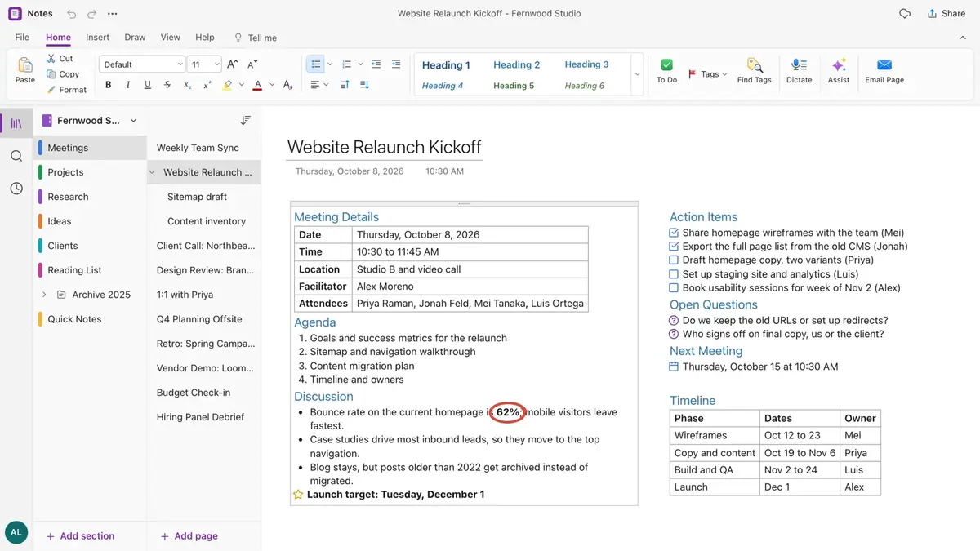
Task: Click the sort pages icon
Action: tap(245, 120)
